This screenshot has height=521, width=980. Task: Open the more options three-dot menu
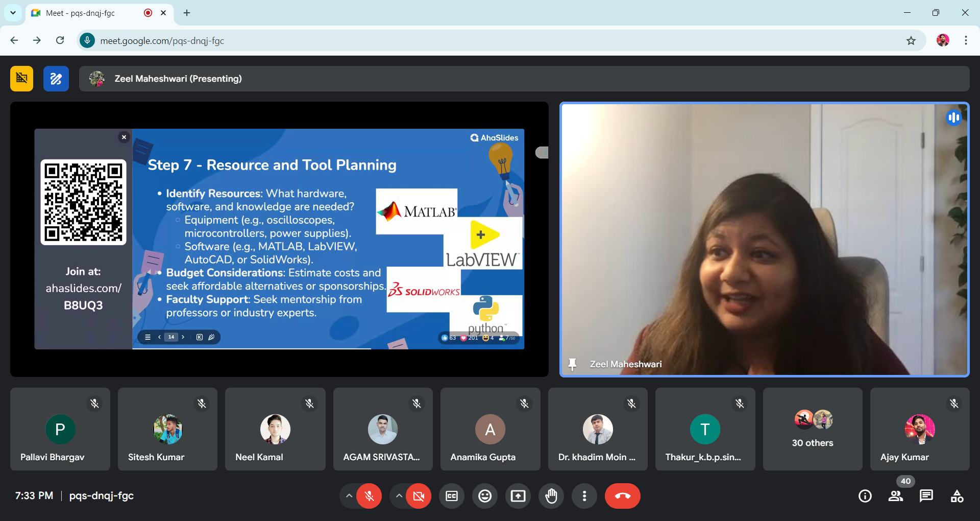[x=584, y=496]
